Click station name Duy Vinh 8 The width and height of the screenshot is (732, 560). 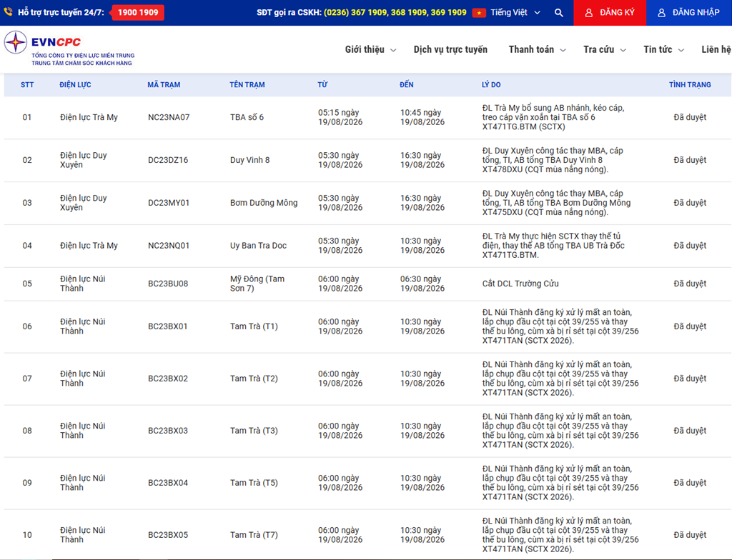coord(249,159)
